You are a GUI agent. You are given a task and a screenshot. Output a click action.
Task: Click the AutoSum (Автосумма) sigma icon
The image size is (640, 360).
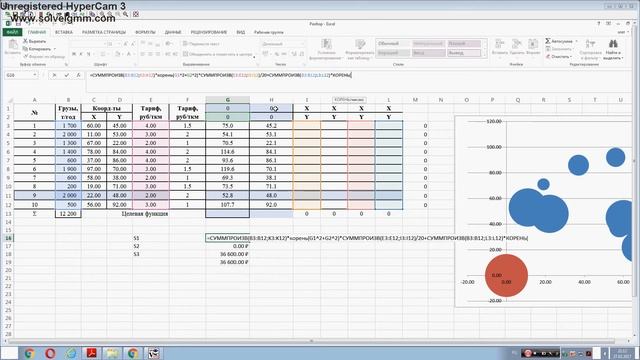point(548,41)
